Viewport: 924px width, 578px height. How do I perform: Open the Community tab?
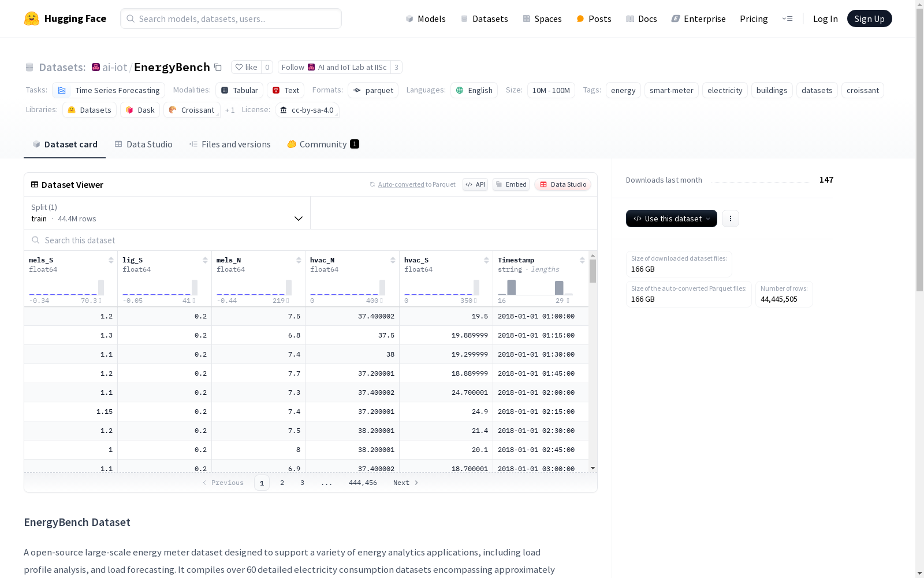coord(323,144)
